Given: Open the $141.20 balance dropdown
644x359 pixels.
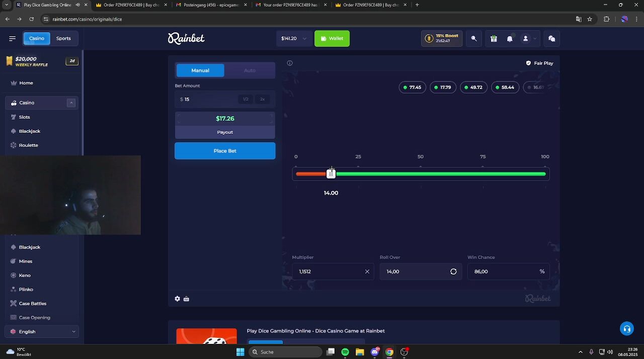Looking at the screenshot, I should [x=294, y=39].
